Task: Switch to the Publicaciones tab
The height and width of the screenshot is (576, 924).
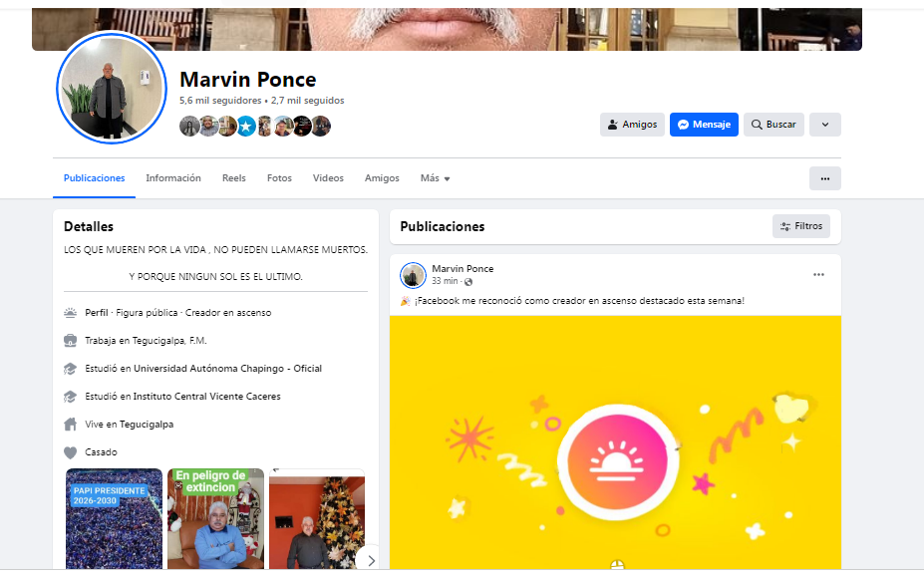Action: point(95,177)
